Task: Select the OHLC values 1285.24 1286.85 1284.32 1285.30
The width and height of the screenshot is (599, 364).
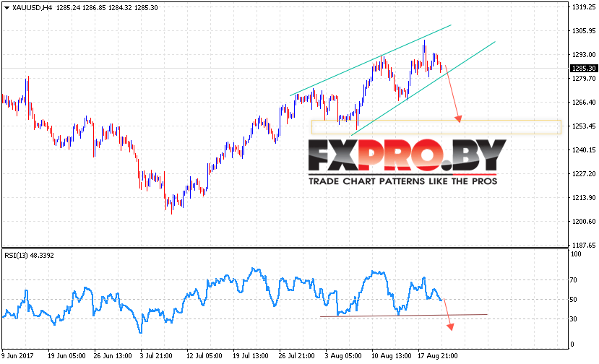Action: [x=107, y=8]
